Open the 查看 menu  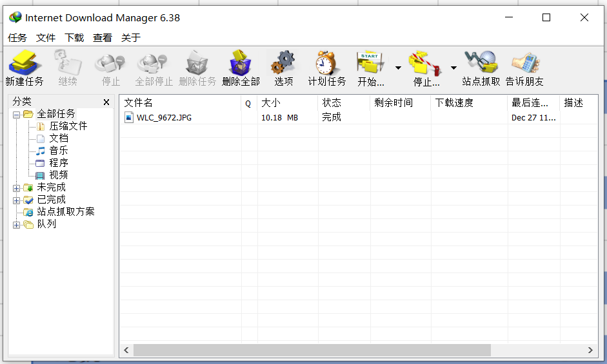click(103, 37)
